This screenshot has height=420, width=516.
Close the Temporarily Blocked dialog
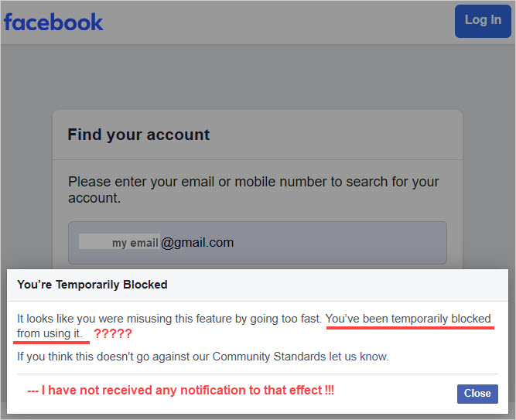[477, 394]
